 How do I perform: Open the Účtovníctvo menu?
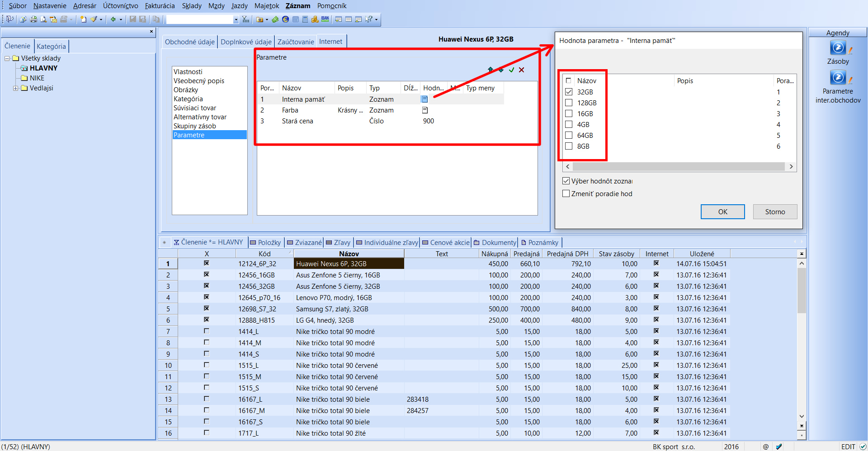tap(121, 6)
